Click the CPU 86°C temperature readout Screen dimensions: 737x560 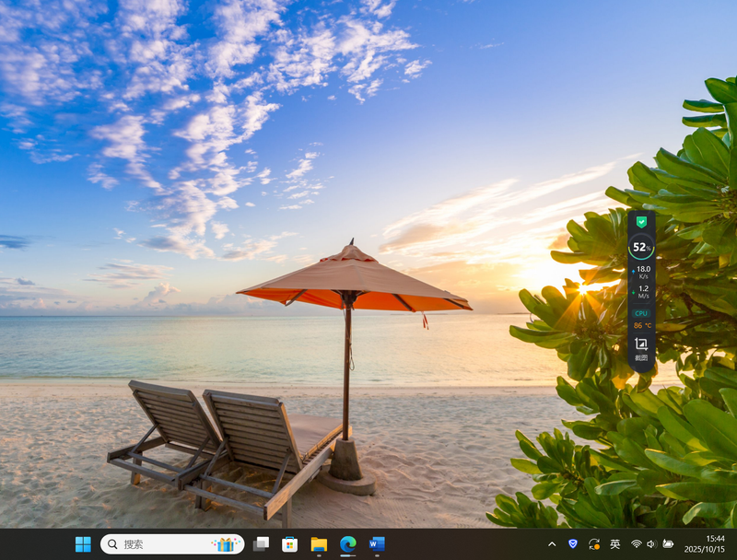(642, 327)
